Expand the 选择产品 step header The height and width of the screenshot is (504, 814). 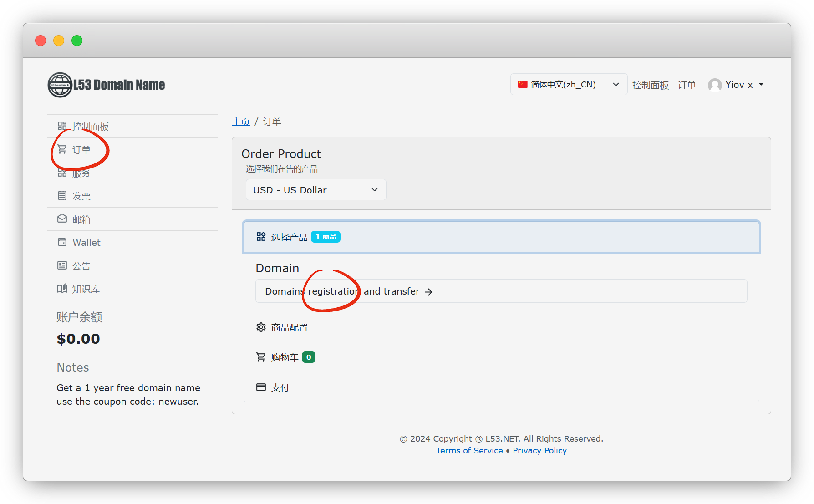click(x=501, y=237)
